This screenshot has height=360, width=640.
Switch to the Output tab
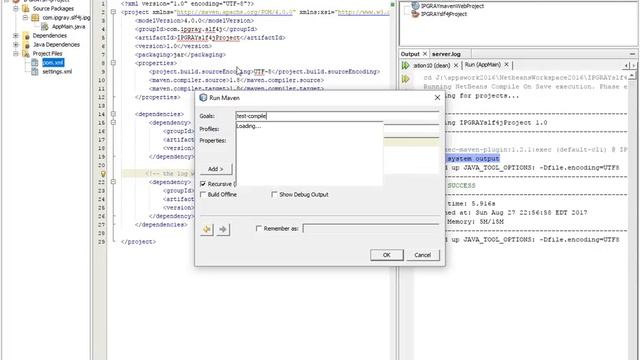coord(410,54)
